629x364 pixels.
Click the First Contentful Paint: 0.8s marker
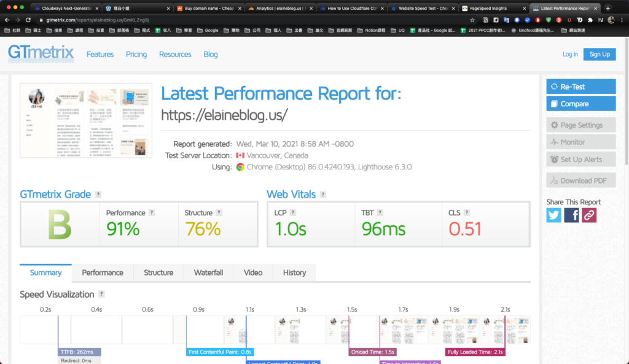[220, 352]
